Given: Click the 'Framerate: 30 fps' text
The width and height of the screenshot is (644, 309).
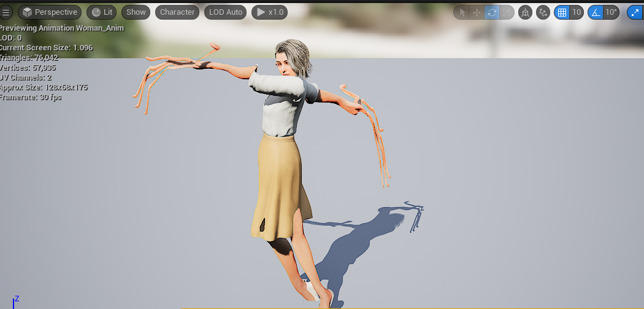Looking at the screenshot, I should 31,97.
